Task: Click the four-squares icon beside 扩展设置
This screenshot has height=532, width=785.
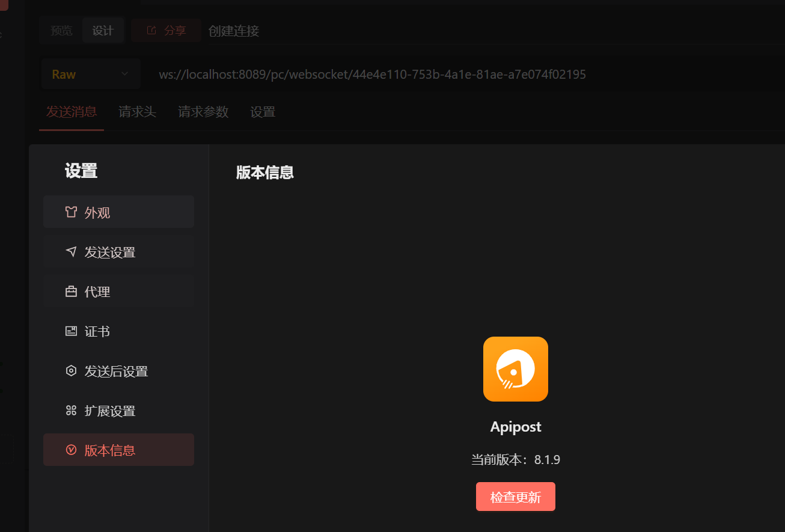Action: pos(71,411)
